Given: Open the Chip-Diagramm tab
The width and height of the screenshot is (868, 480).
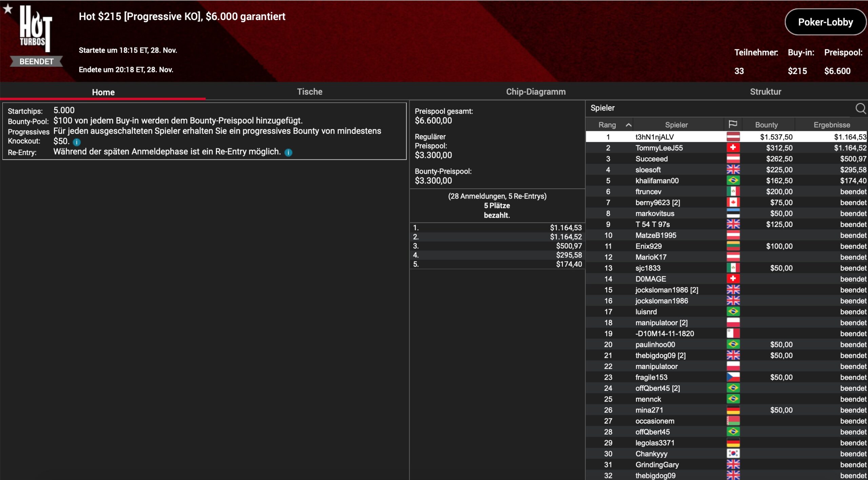Looking at the screenshot, I should pos(535,92).
